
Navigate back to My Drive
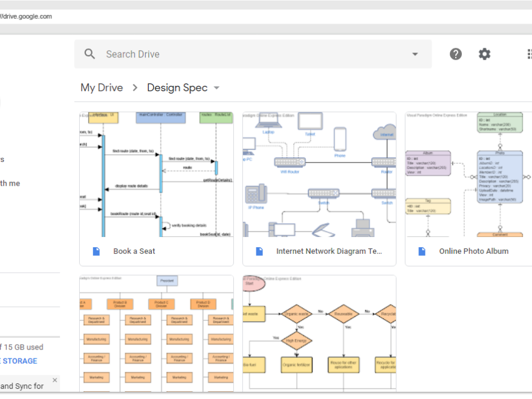point(102,88)
